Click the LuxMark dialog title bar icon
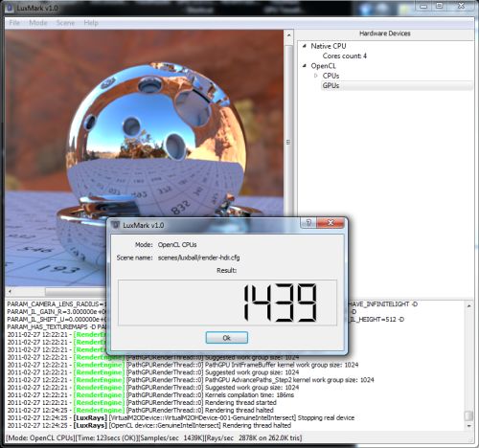 coord(116,225)
